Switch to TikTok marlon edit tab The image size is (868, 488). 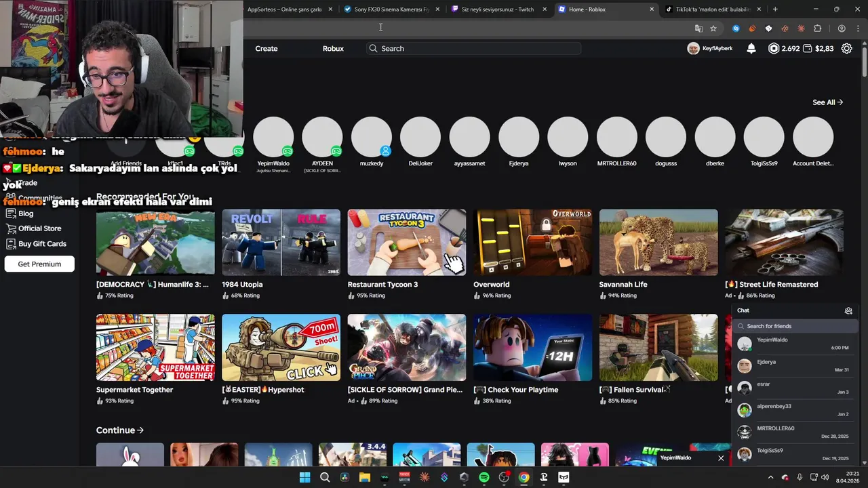tap(713, 9)
